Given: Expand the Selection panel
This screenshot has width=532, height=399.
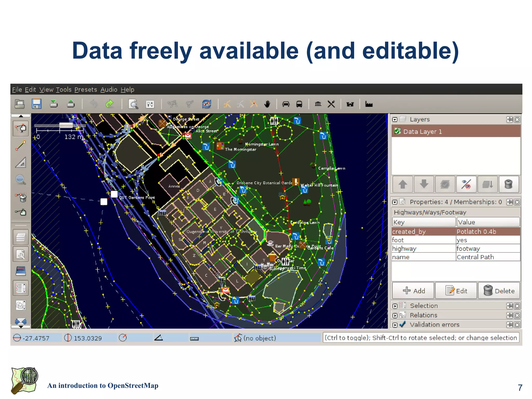Looking at the screenshot, I should 395,306.
